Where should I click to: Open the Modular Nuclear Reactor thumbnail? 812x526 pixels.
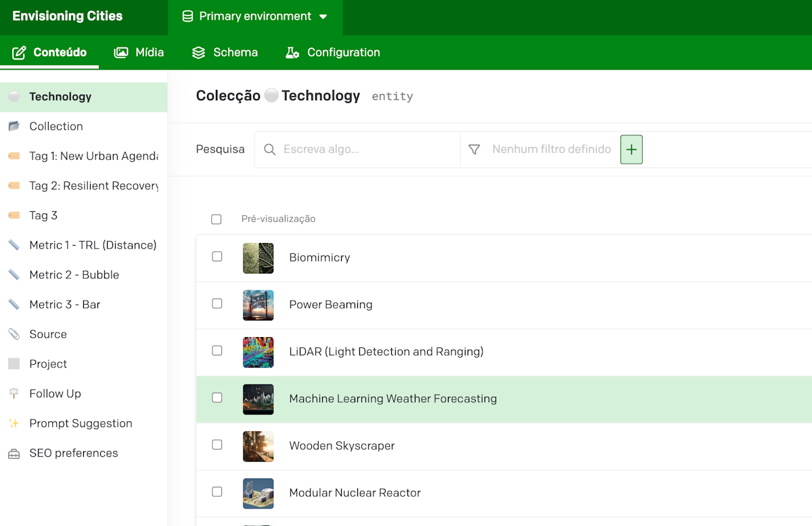(x=258, y=494)
